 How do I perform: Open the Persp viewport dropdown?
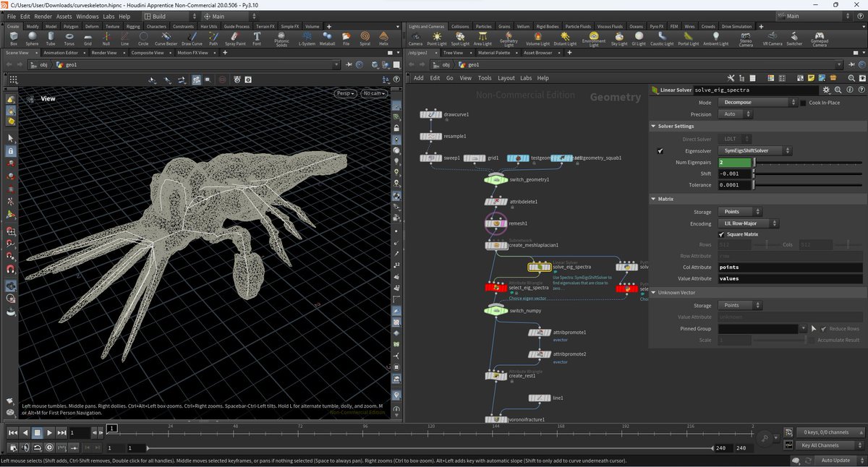tap(346, 93)
